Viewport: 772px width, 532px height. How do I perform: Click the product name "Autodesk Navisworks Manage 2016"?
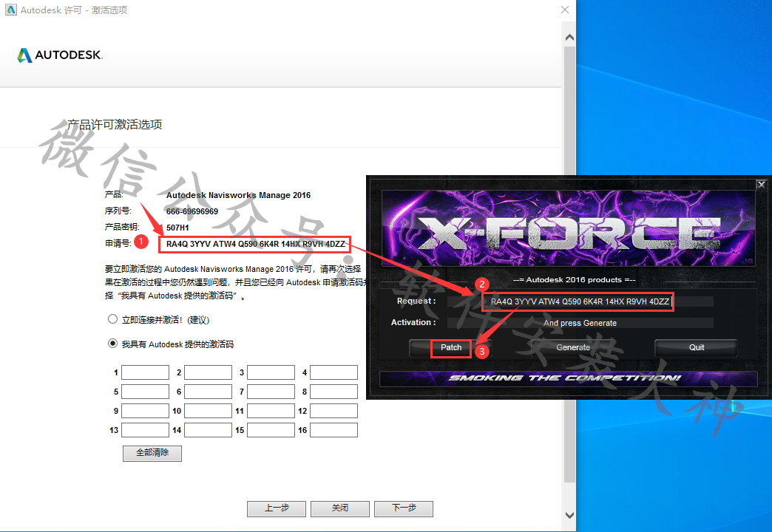coord(238,195)
